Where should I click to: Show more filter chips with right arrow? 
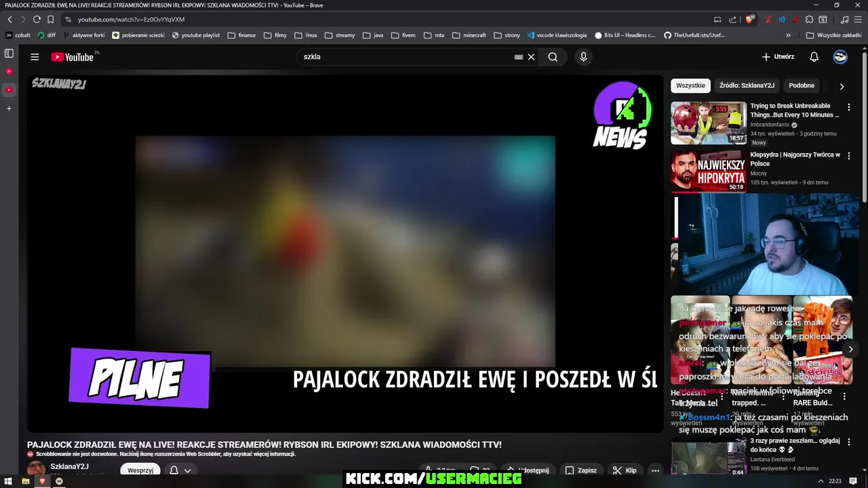pyautogui.click(x=842, y=86)
